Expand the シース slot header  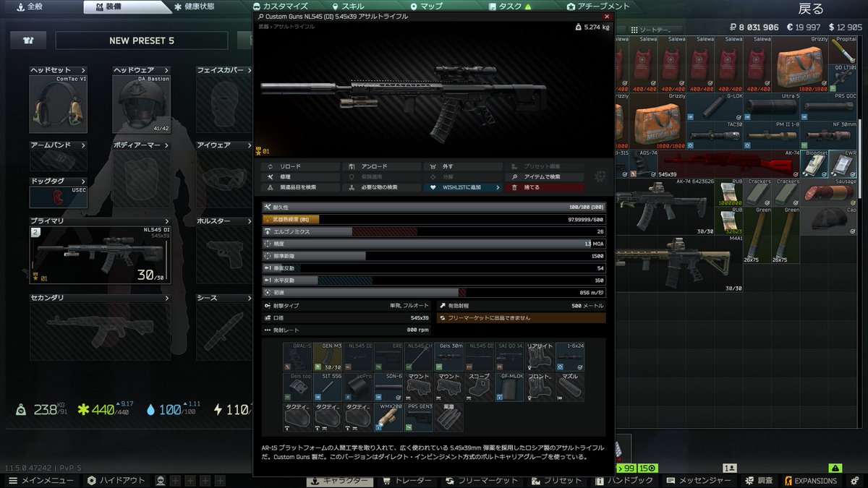pos(225,298)
